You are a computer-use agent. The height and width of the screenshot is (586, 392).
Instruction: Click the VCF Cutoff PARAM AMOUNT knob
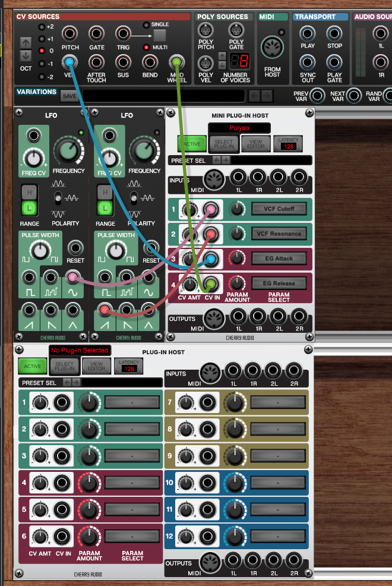pos(237,209)
